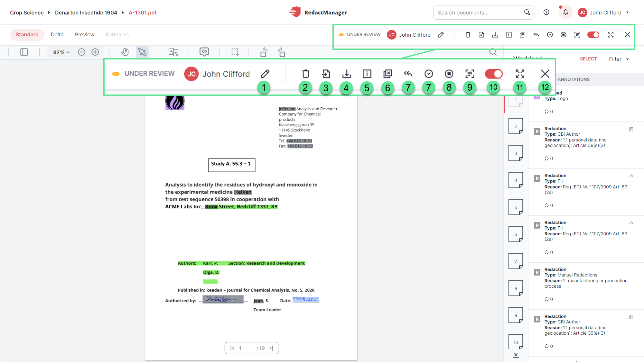Click the signature redaction next to Authorized by

click(x=223, y=299)
